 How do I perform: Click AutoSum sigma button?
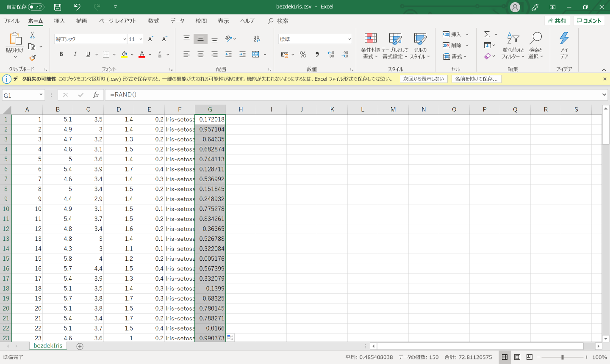(487, 34)
